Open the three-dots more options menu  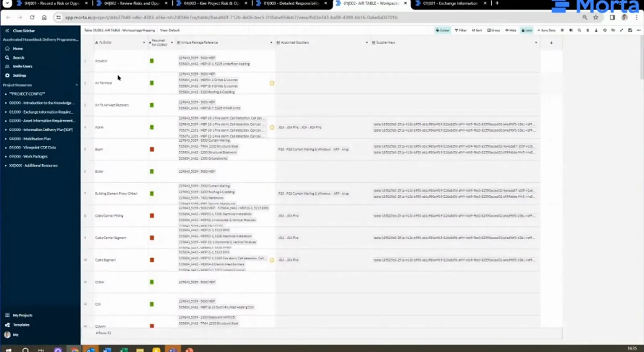(x=638, y=30)
